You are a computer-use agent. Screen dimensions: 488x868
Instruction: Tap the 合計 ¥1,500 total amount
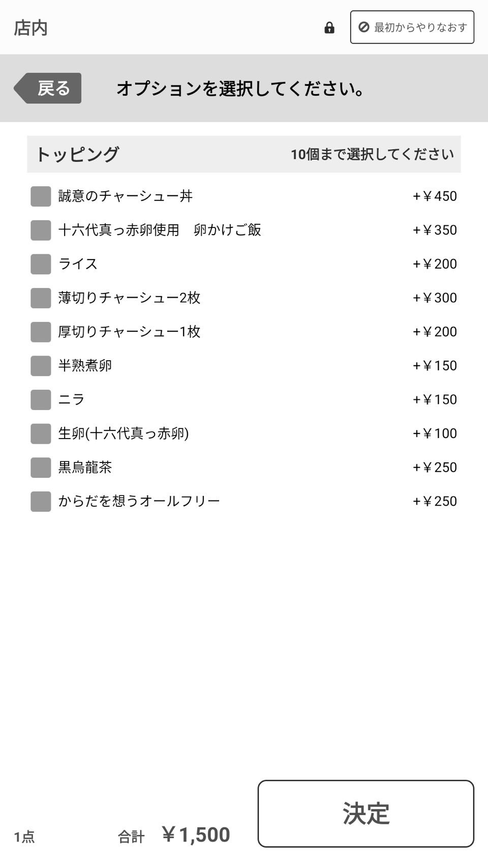tap(195, 835)
